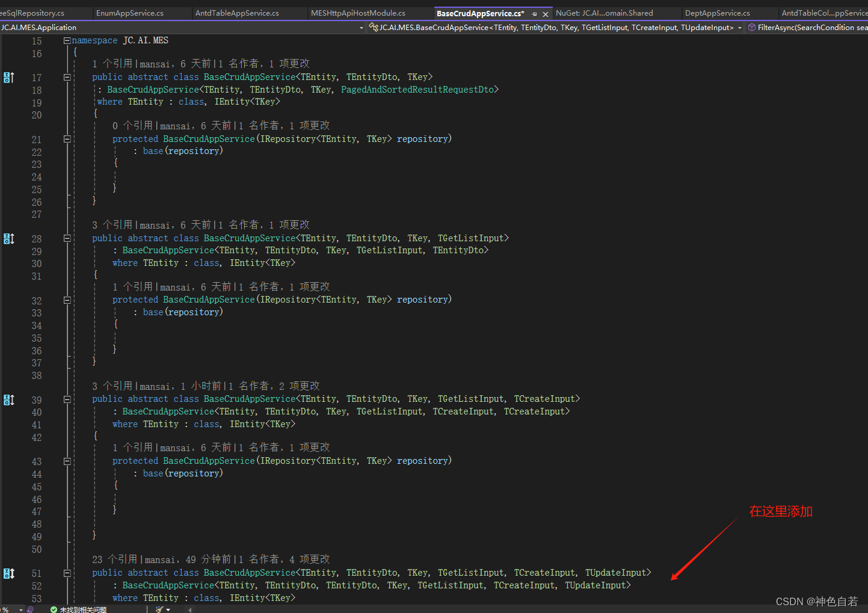
Task: Pin the BaseCrudAppService.cs tab
Action: pos(535,14)
